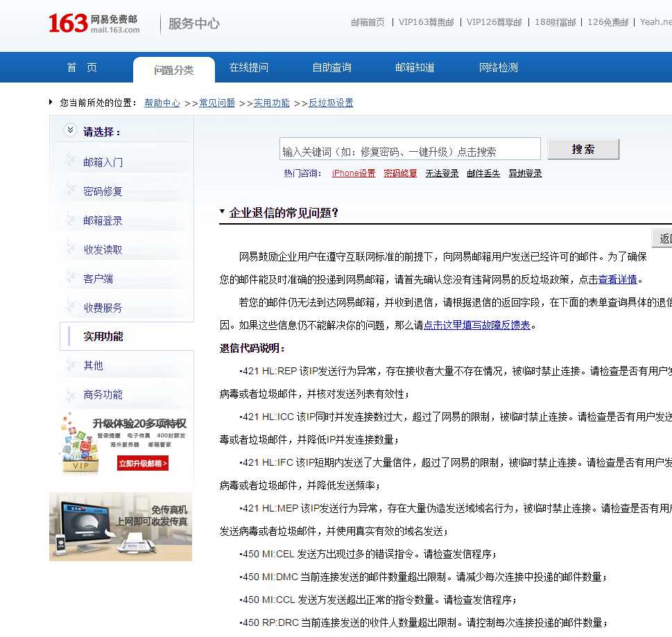This screenshot has width=672, height=637.
Task: Open the 免传真机 fax banner
Action: click(121, 527)
